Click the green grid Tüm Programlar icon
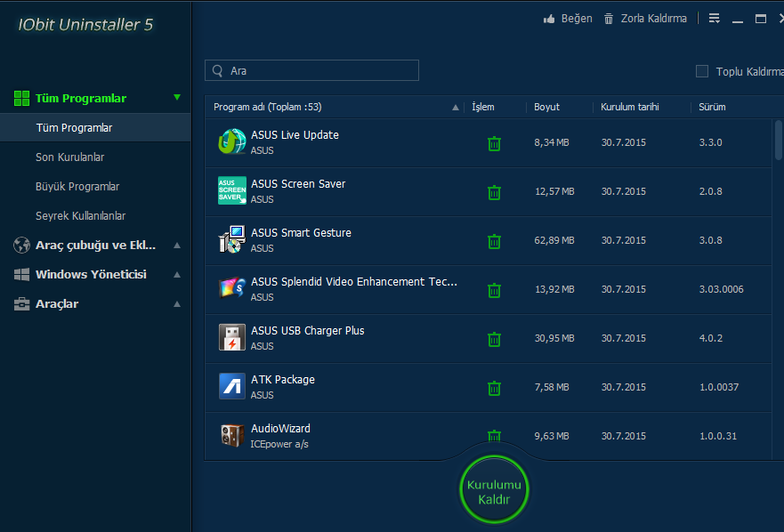This screenshot has height=532, width=784. point(21,99)
